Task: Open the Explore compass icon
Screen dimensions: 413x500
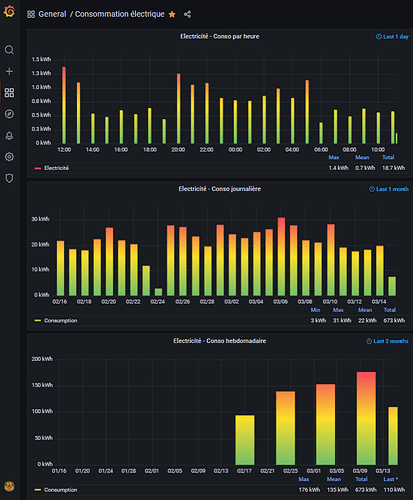Action: [x=9, y=114]
